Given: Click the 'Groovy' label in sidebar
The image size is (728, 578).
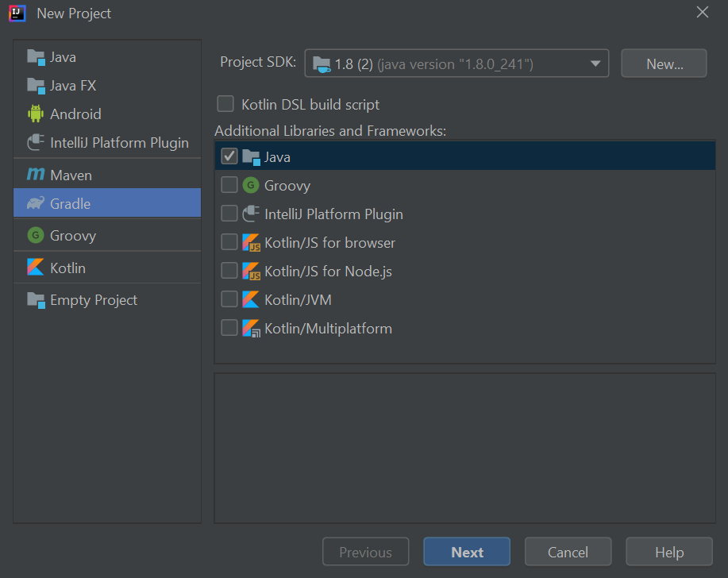Looking at the screenshot, I should 73,236.
